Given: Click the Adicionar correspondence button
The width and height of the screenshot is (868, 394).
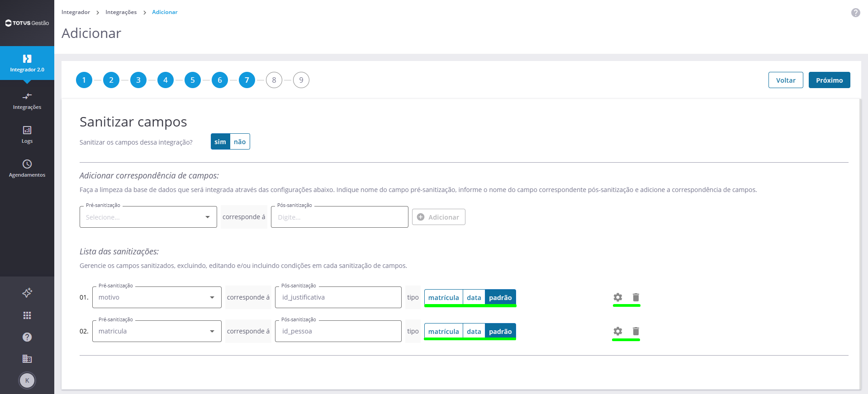Looking at the screenshot, I should 439,217.
